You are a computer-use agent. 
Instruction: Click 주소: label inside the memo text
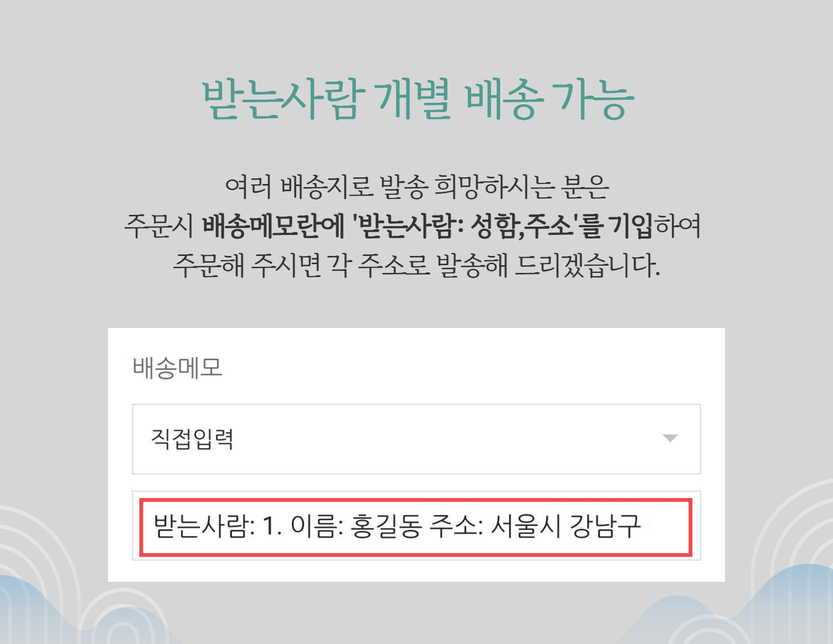tap(456, 526)
